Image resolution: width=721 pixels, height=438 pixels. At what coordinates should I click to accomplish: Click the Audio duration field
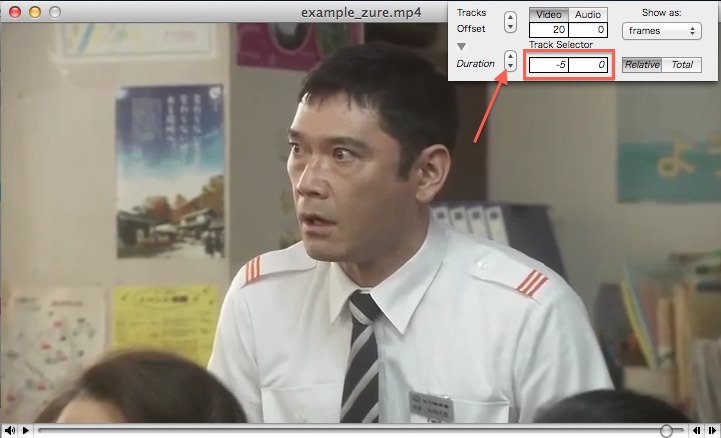click(588, 65)
